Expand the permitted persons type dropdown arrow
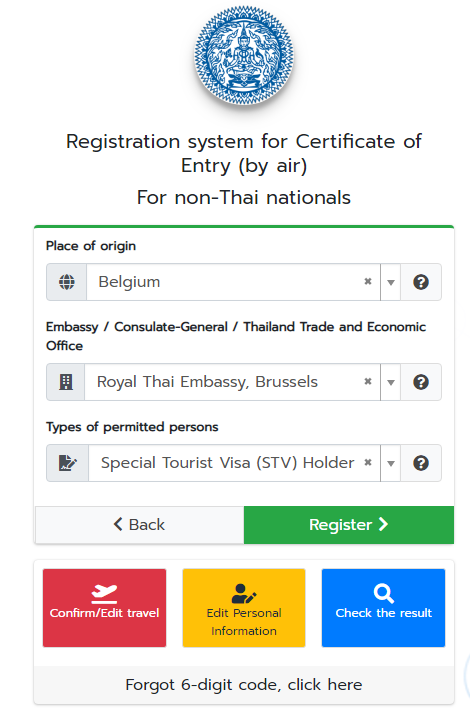The height and width of the screenshot is (722, 470). point(391,463)
